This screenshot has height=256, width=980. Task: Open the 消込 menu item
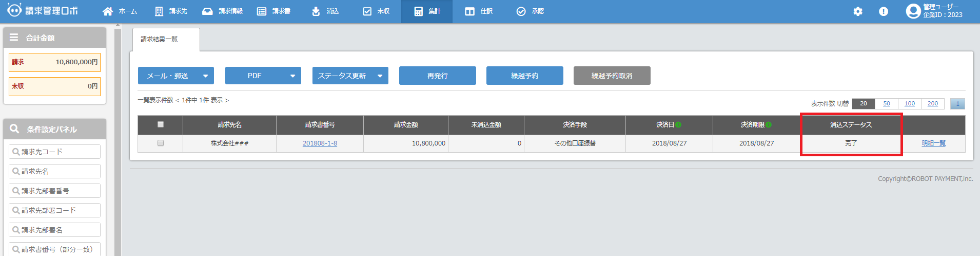[x=325, y=11]
